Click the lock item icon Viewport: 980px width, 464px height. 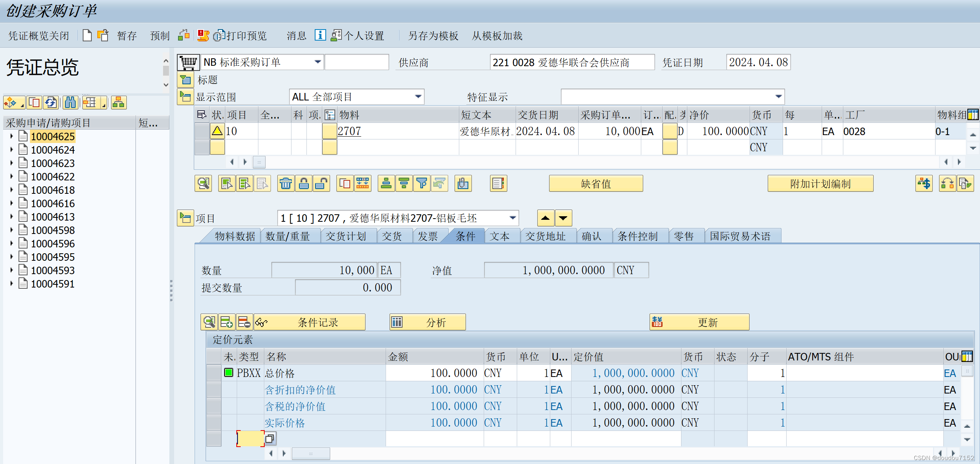tap(304, 184)
